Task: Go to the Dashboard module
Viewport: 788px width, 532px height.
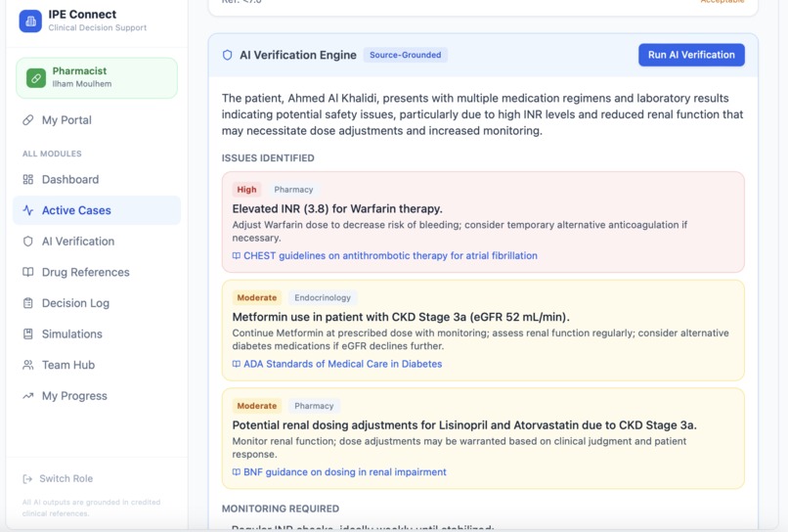Action: (97, 180)
